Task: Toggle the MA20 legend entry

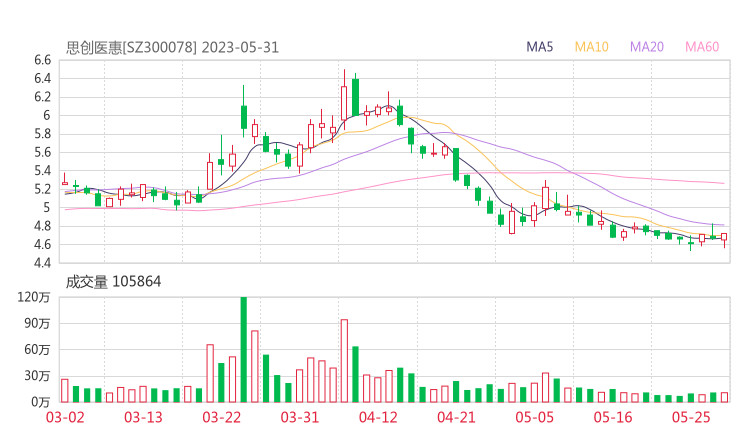Action: [647, 47]
